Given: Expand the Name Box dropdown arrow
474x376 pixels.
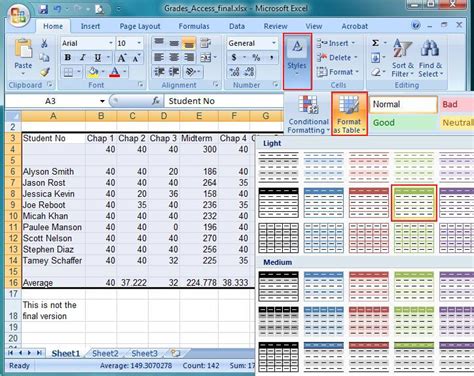Looking at the screenshot, I should (102, 101).
